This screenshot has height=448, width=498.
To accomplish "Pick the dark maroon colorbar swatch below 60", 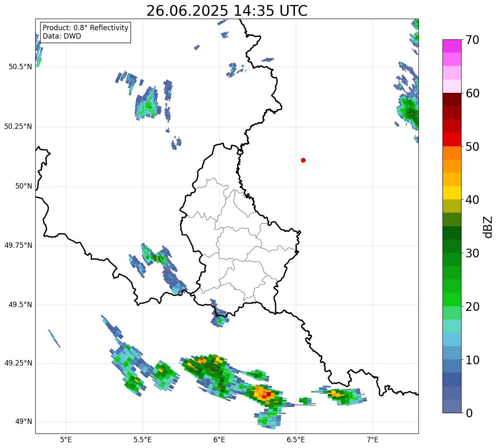I will [x=452, y=99].
